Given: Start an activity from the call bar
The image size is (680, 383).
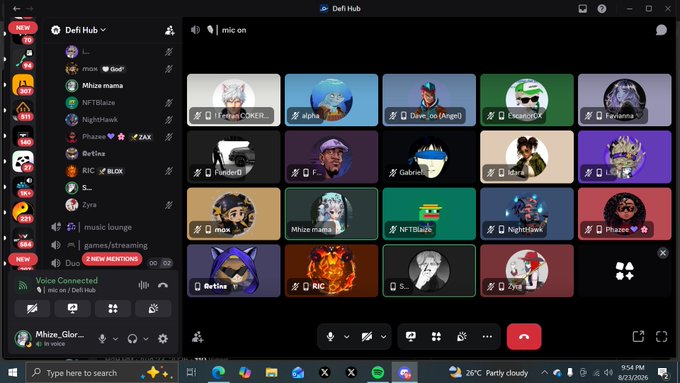Looking at the screenshot, I should click(x=436, y=337).
